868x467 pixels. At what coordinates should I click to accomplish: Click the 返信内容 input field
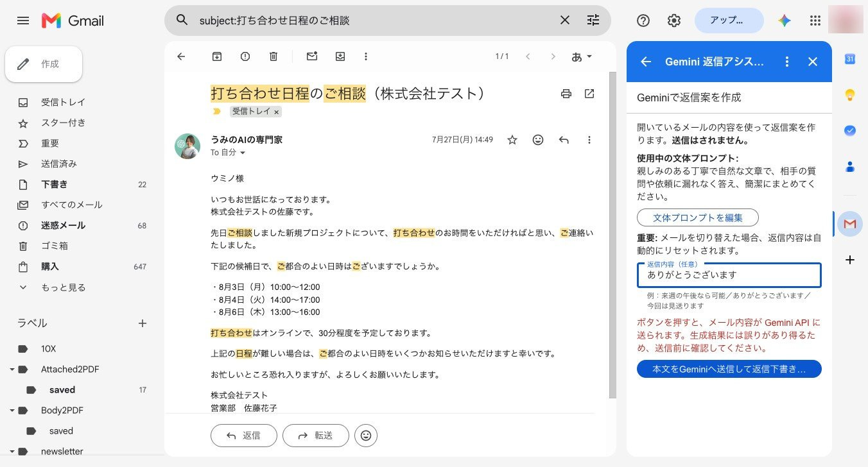[729, 275]
